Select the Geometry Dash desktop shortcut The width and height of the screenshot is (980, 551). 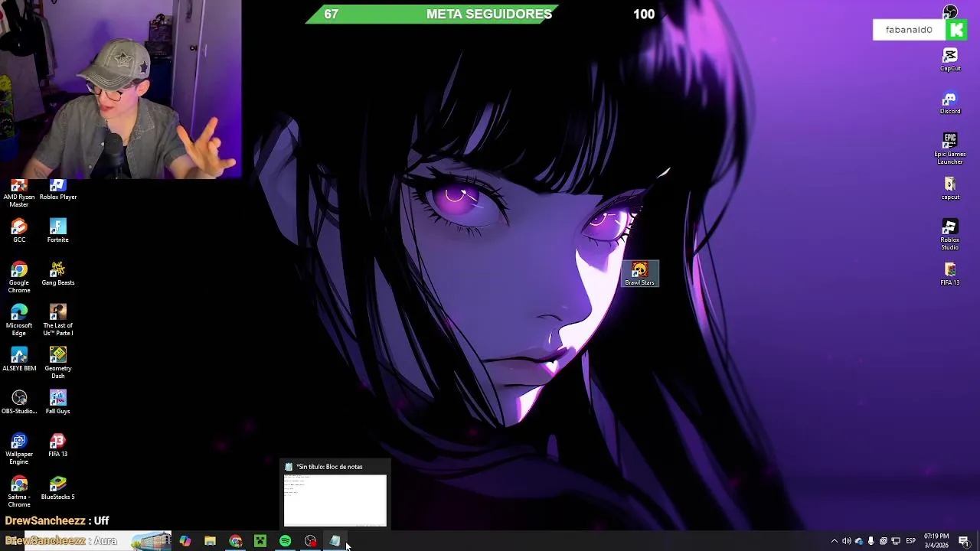point(58,364)
